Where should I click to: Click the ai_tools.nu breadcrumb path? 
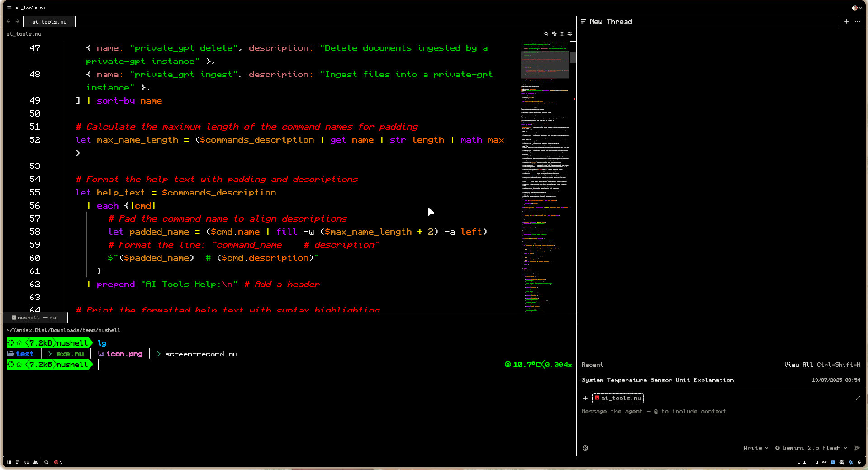(24, 34)
